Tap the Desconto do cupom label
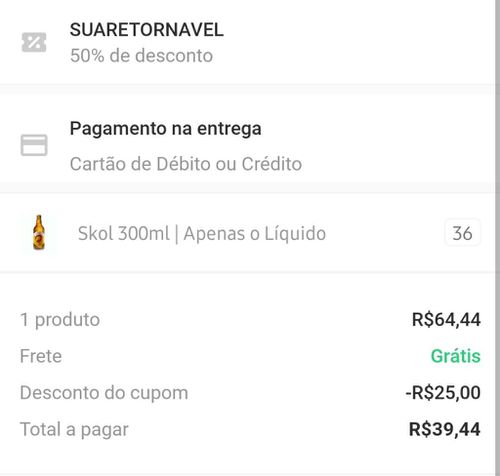Screen dimensions: 500x476 104,393
